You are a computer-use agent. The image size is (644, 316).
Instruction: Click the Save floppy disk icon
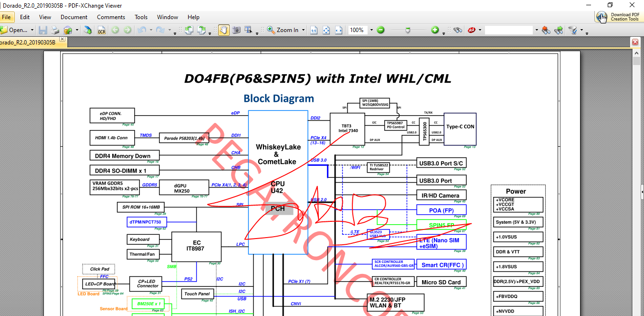43,30
